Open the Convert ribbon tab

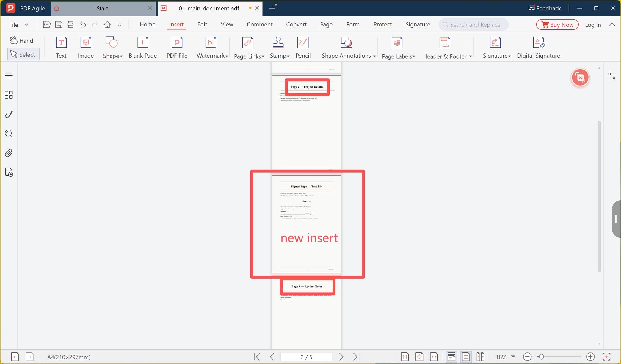tap(296, 25)
